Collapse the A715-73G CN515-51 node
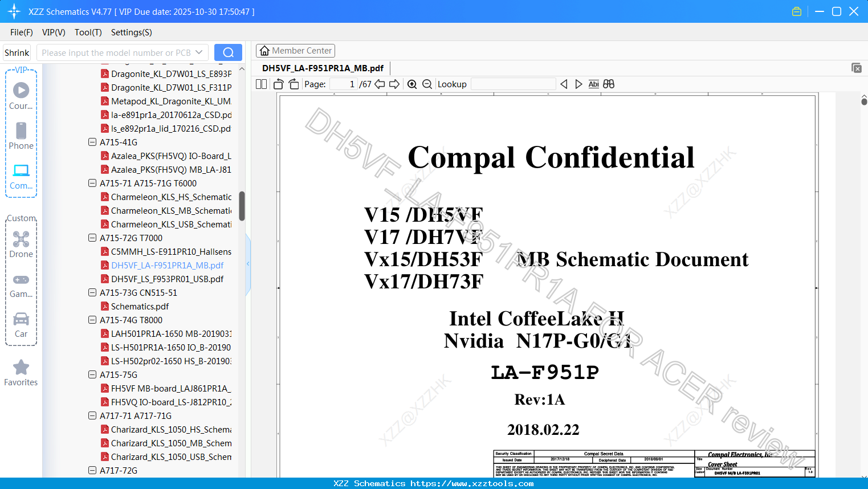Screen dimensions: 868x489 pos(92,292)
